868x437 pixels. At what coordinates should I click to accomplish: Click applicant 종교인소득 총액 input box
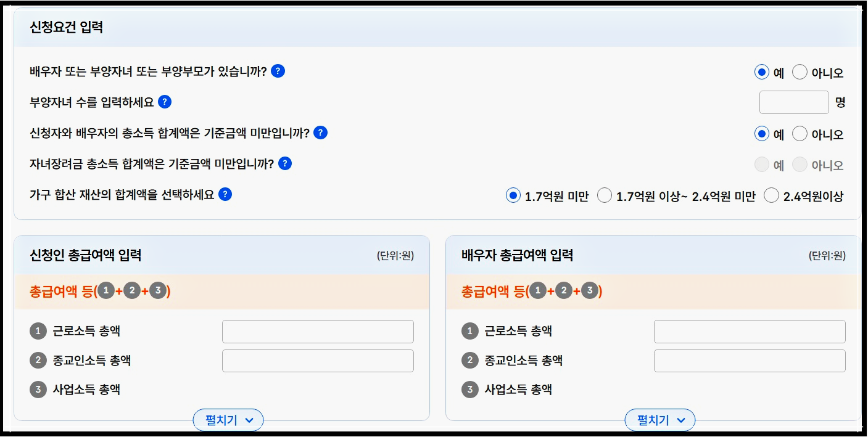[x=318, y=360]
